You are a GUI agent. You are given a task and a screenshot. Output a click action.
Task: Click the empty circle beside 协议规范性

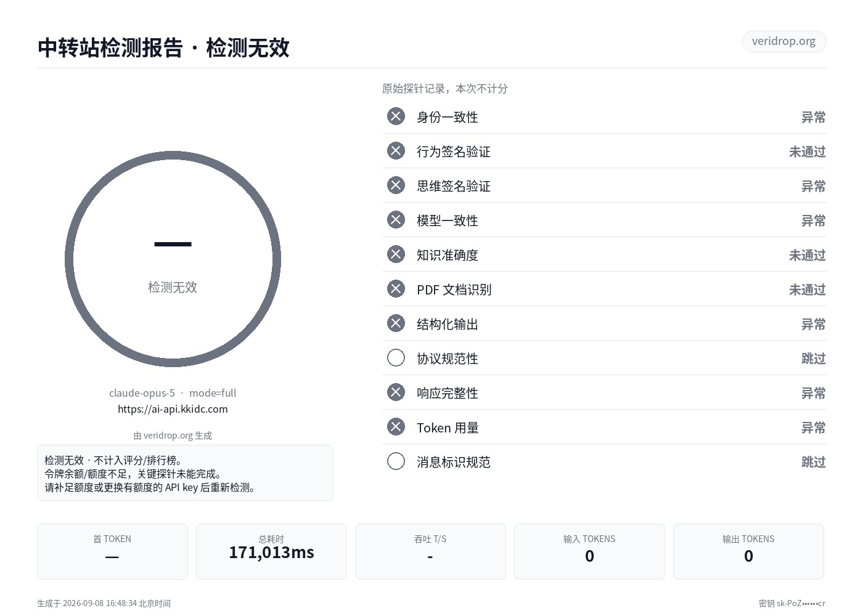click(x=396, y=358)
